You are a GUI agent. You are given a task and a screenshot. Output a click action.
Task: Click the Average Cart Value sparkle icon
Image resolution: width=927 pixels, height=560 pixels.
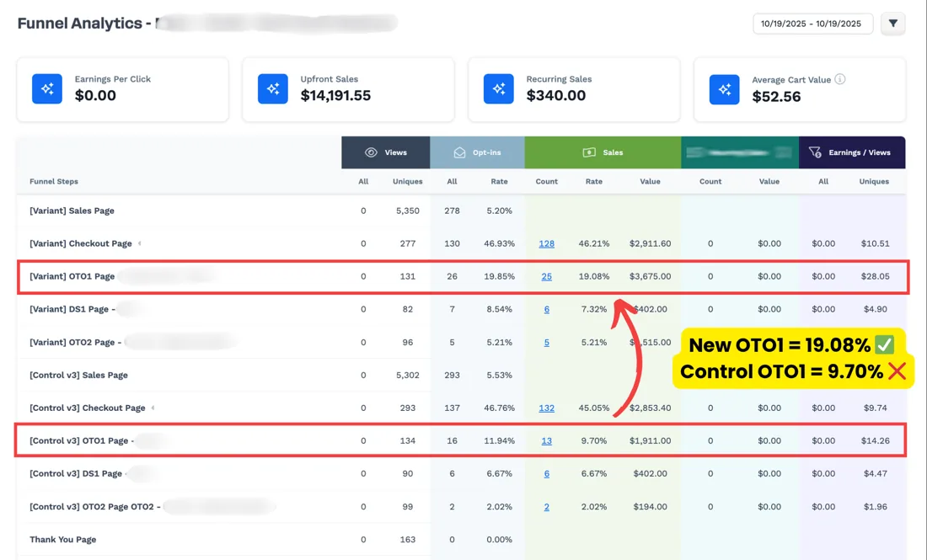tap(724, 89)
